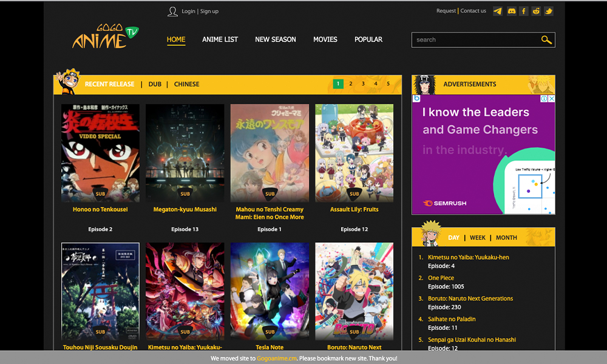The width and height of the screenshot is (607, 364).
Task: Open the Request link
Action: (446, 11)
